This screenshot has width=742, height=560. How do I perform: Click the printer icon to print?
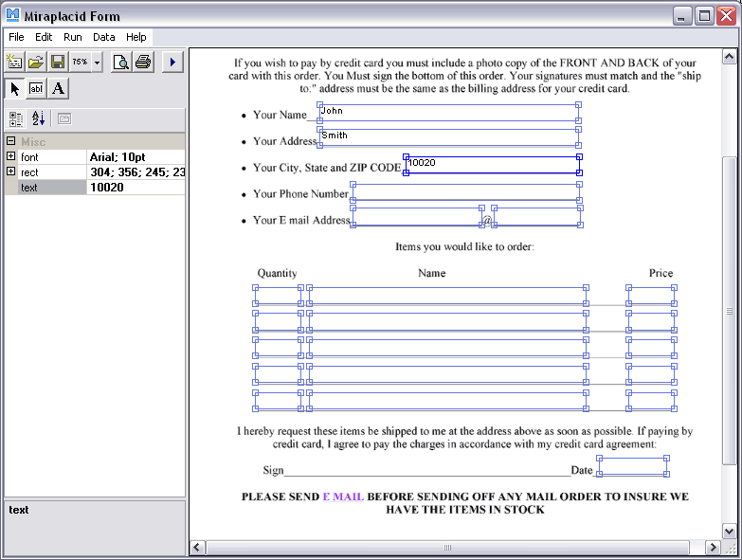(143, 63)
